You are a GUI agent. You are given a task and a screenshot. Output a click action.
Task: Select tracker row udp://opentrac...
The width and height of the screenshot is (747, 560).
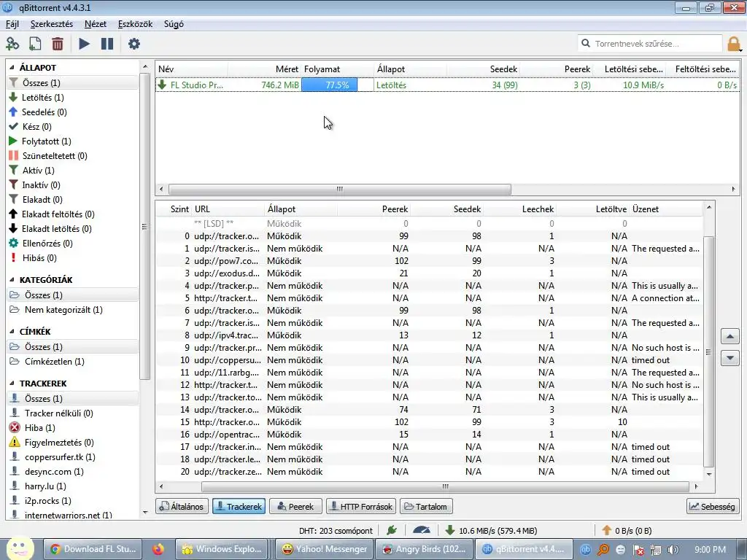pos(429,435)
